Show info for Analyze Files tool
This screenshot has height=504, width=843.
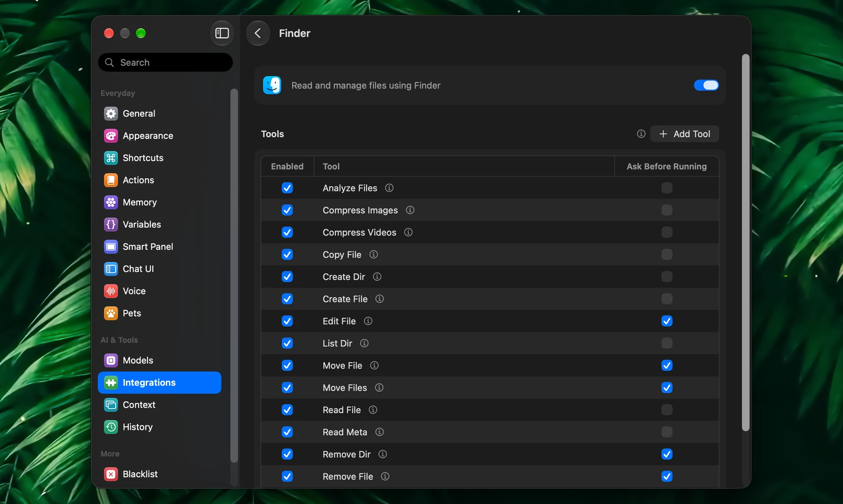click(x=389, y=188)
